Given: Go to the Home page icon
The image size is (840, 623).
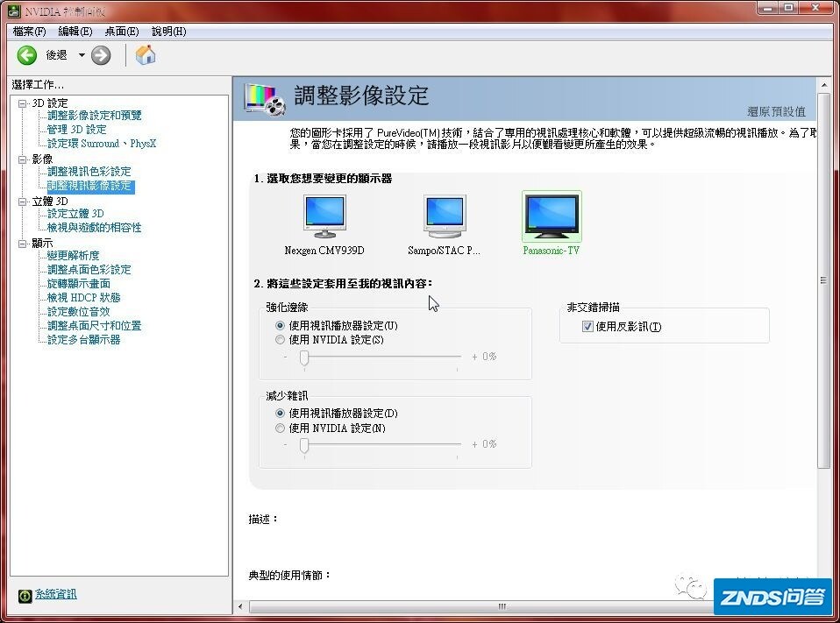Looking at the screenshot, I should click(146, 54).
